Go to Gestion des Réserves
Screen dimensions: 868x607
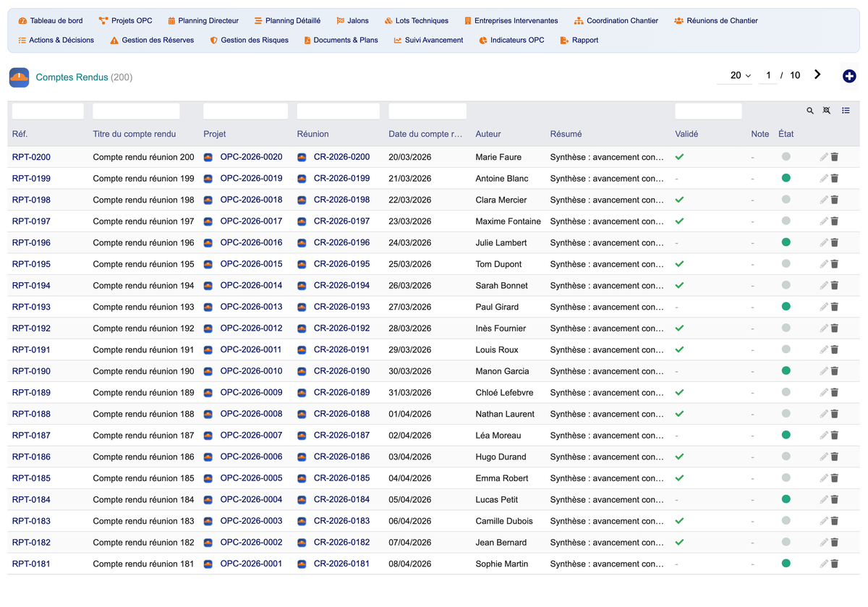click(152, 41)
